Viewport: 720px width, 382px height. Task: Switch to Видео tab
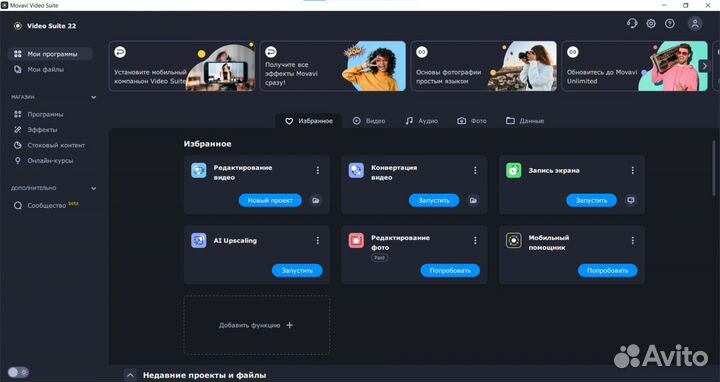[x=369, y=121]
